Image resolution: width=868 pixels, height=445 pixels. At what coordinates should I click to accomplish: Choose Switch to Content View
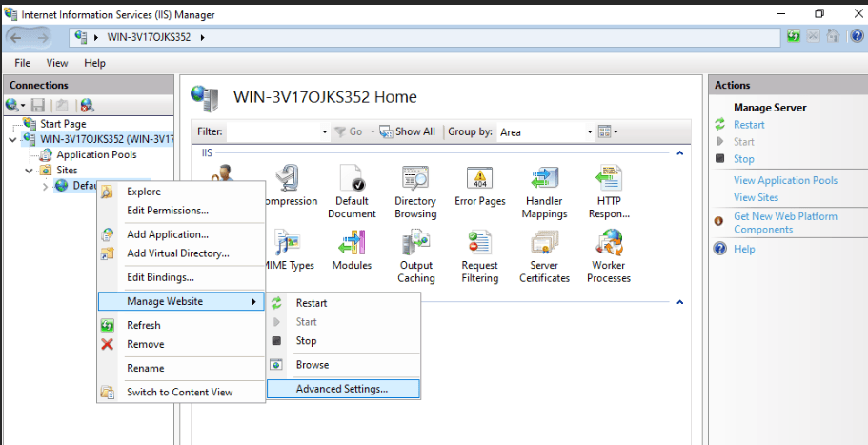(x=181, y=392)
